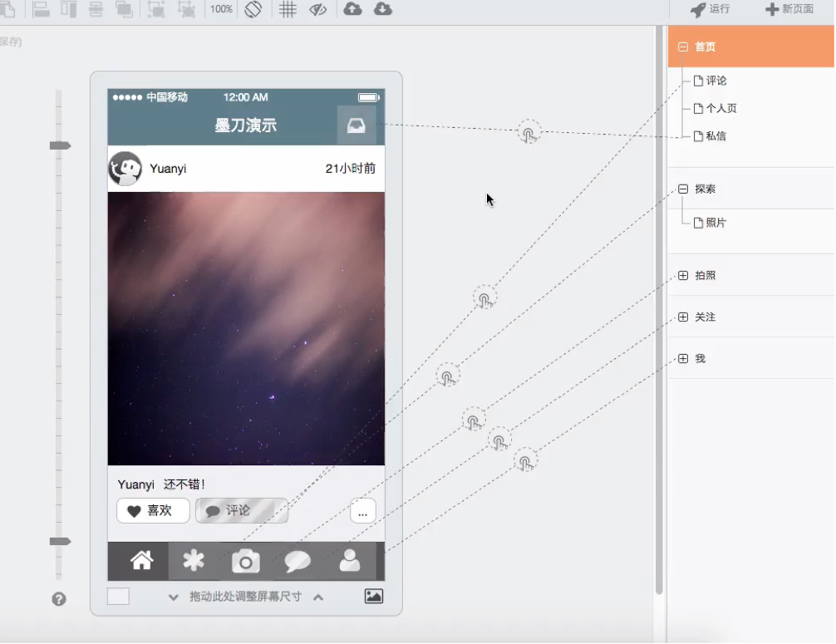Click the 新页面 new page button

[789, 9]
